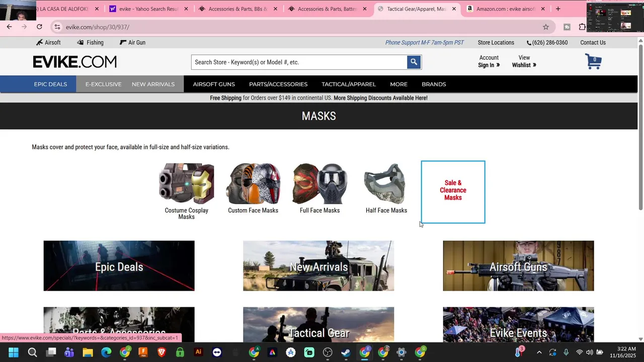This screenshot has height=362, width=644.
Task: Select Costume Cosplay Masks category image
Action: pyautogui.click(x=186, y=184)
